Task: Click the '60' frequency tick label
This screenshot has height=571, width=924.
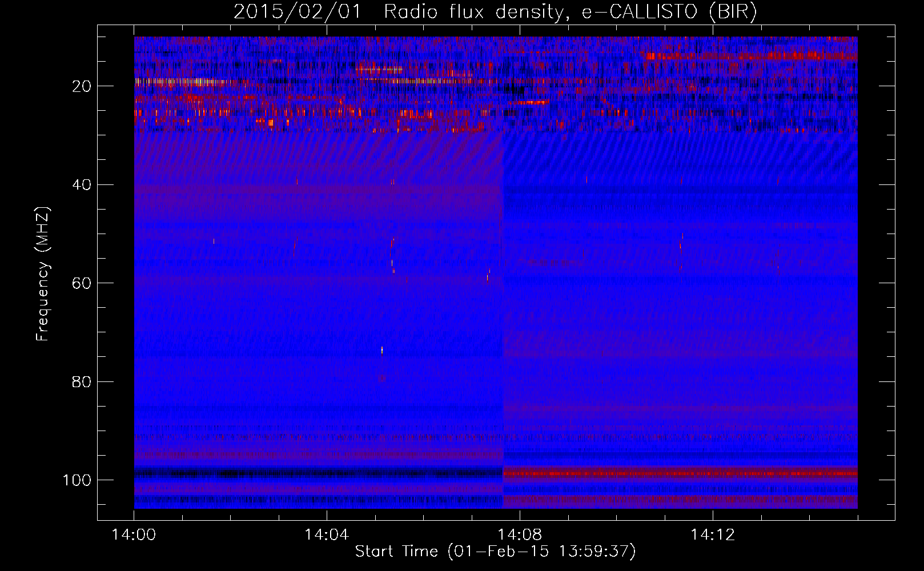Action: 82,283
